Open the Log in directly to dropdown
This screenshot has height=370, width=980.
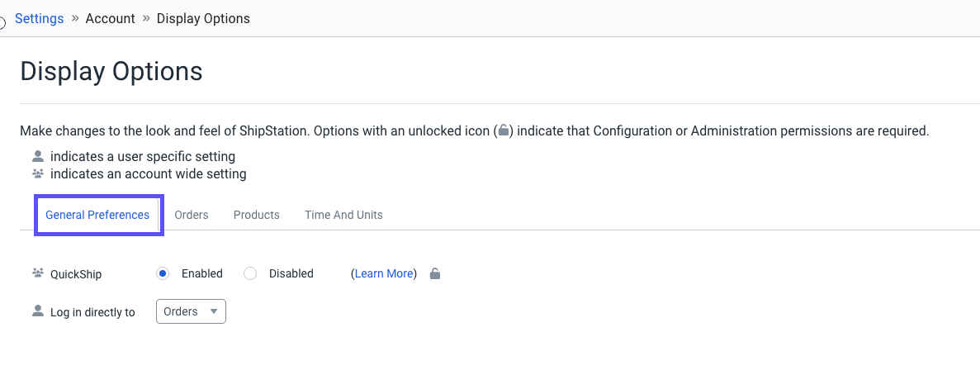click(x=191, y=311)
